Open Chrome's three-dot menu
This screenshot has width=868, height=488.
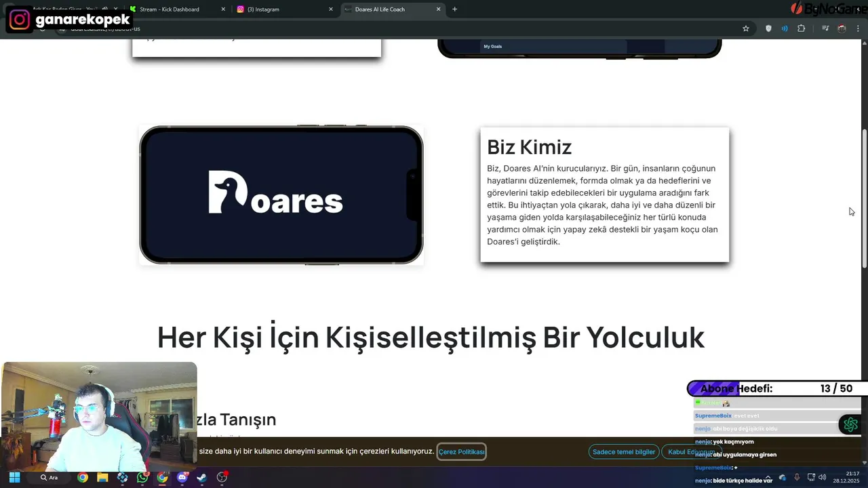coord(858,28)
